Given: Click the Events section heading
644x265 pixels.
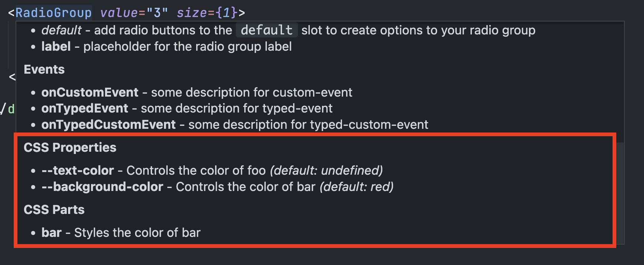Looking at the screenshot, I should tap(44, 69).
